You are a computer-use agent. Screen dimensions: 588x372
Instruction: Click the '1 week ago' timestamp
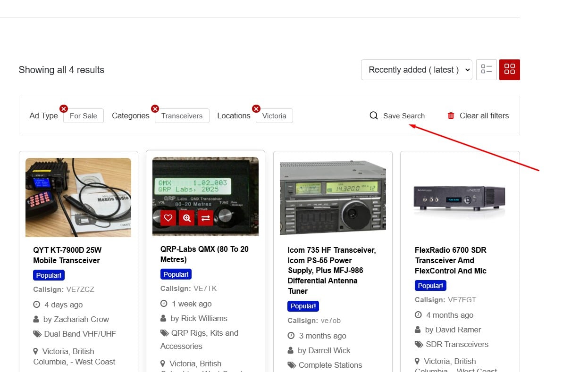192,304
